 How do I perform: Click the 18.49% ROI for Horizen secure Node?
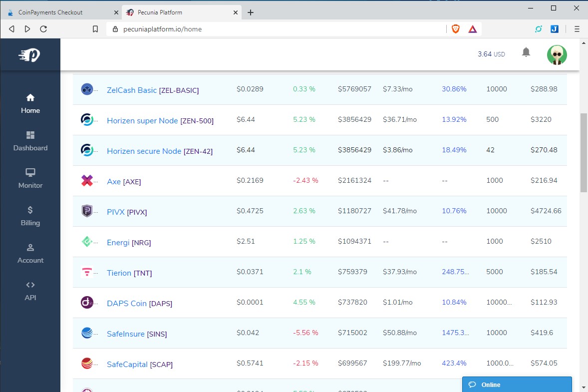[x=454, y=150]
